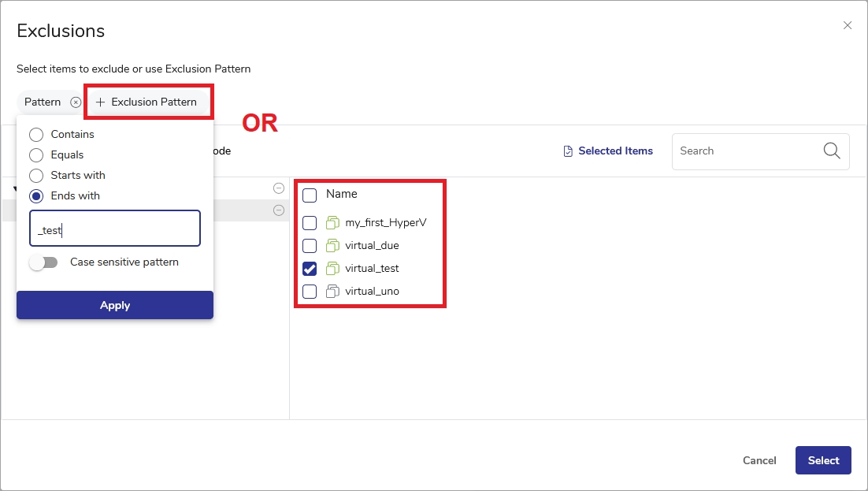
Task: Add a new Exclusion Pattern
Action: tap(147, 102)
